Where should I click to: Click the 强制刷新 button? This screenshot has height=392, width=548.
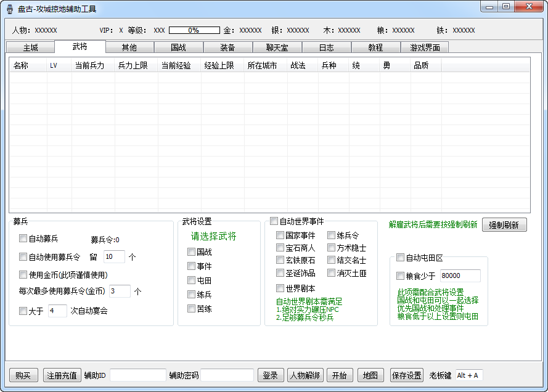[x=505, y=224]
